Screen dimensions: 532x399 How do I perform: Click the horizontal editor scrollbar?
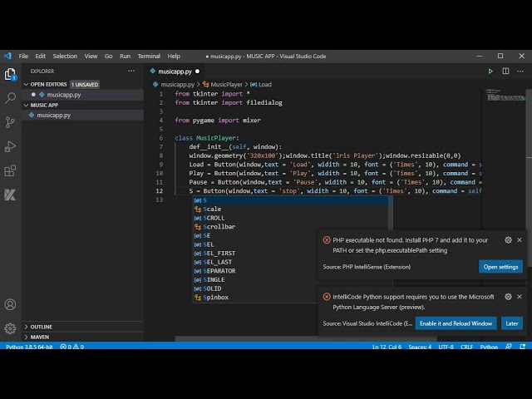coord(306,338)
